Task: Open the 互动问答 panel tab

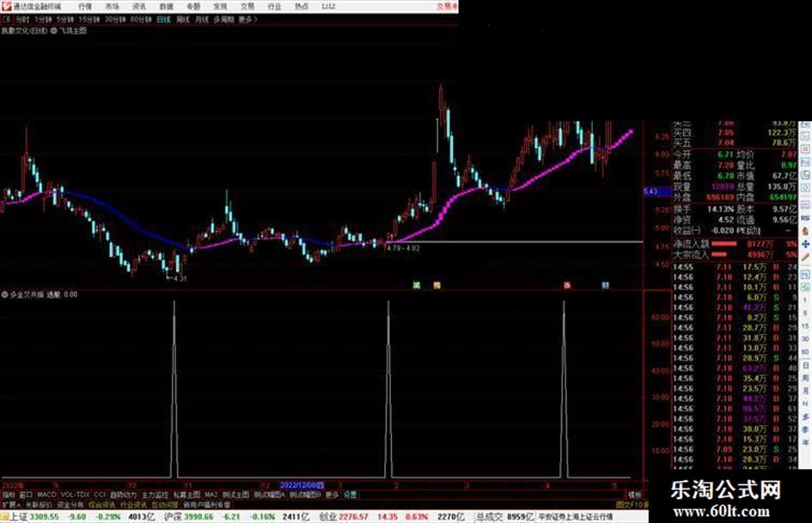Action: [165, 505]
